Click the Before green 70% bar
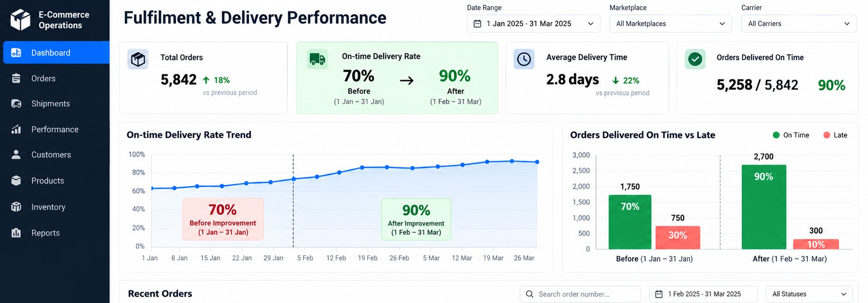Screen dimensions: 868x303 pos(630,222)
